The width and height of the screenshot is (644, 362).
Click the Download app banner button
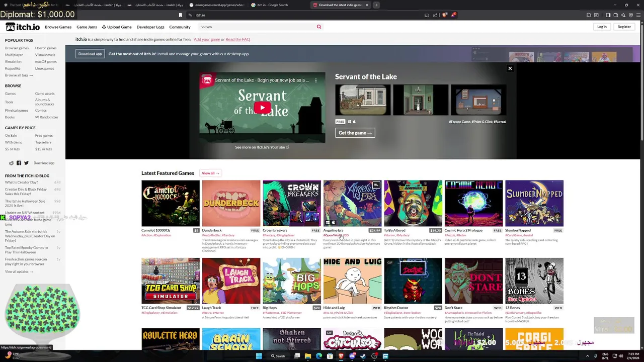90,54
